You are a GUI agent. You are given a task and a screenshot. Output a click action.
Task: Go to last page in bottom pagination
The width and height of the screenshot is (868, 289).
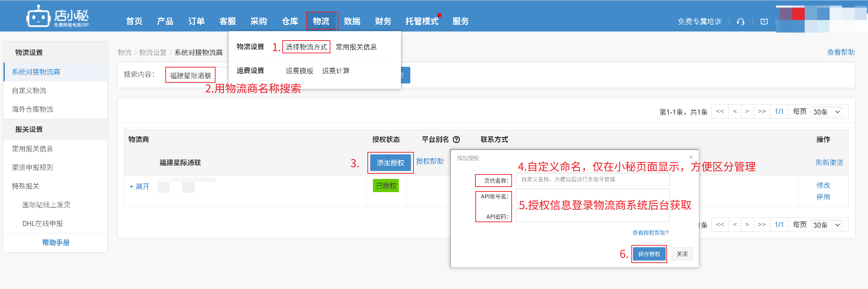click(x=762, y=225)
